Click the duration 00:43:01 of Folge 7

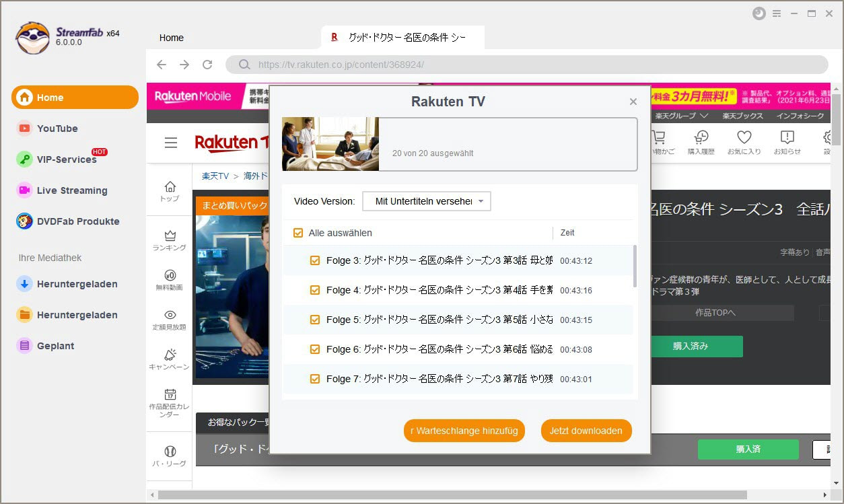[x=576, y=379]
